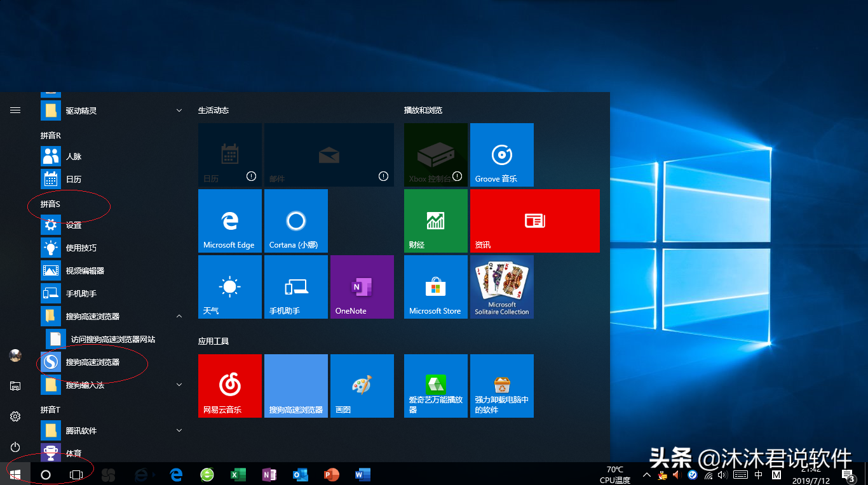Image resolution: width=868 pixels, height=485 pixels.
Task: Open the 邮件 mail tile
Action: (x=329, y=154)
